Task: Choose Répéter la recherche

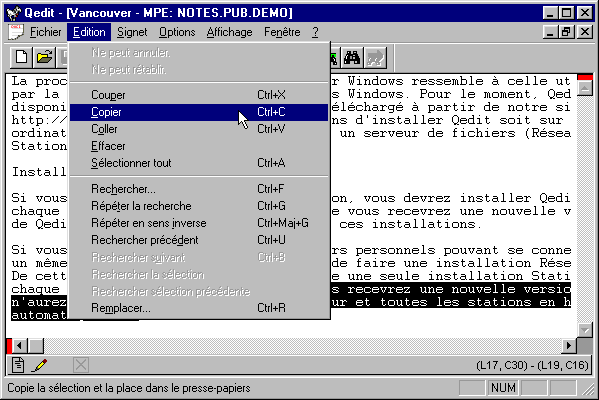Action: click(199, 206)
